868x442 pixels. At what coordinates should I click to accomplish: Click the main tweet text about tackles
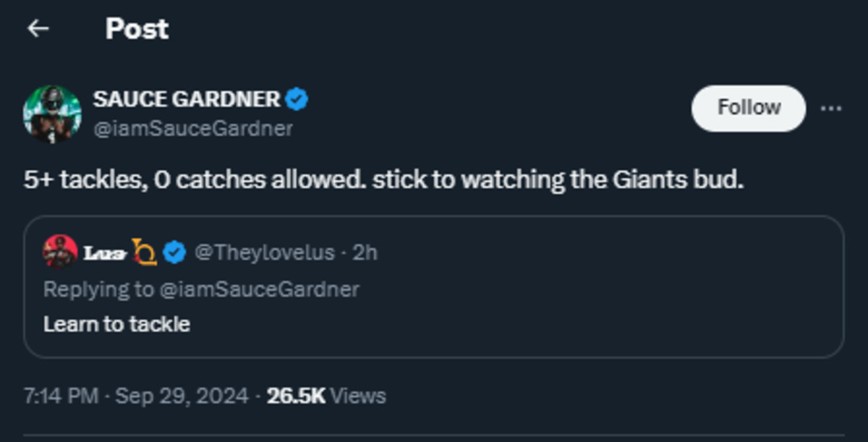click(383, 180)
